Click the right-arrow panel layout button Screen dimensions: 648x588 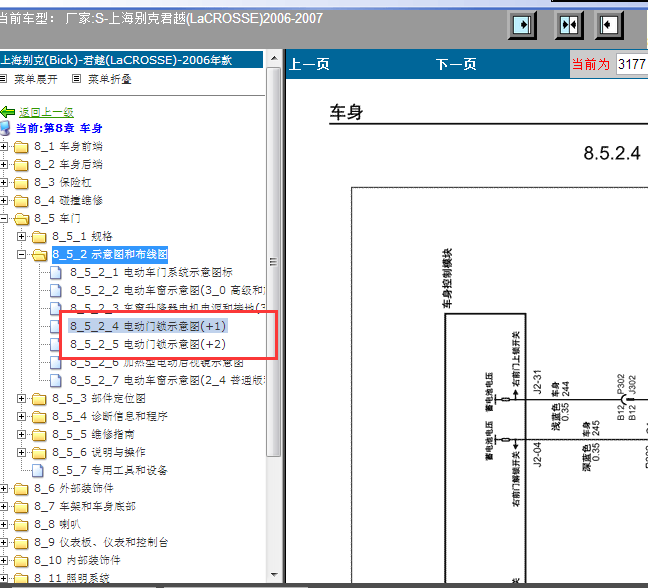pyautogui.click(x=522, y=25)
